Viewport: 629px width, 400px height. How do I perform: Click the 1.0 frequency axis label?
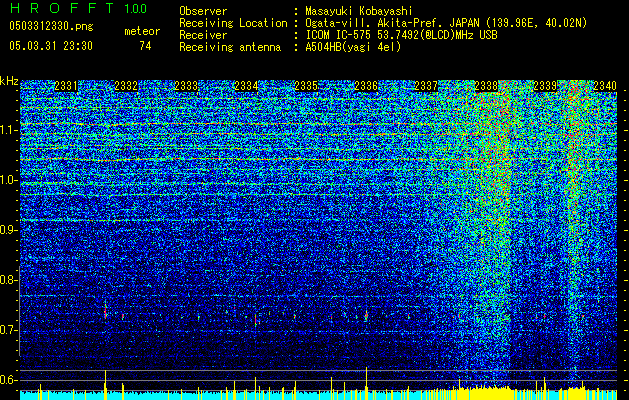point(9,180)
